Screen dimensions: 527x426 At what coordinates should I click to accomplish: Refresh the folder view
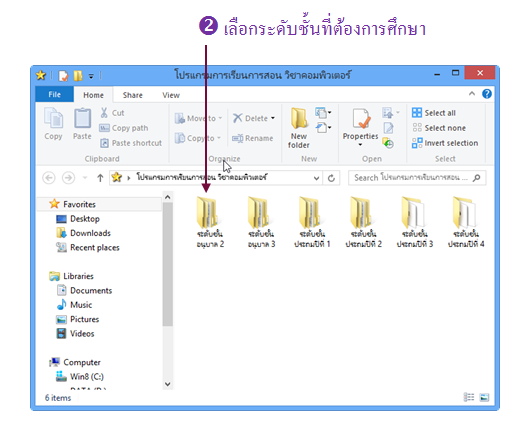pyautogui.click(x=331, y=178)
